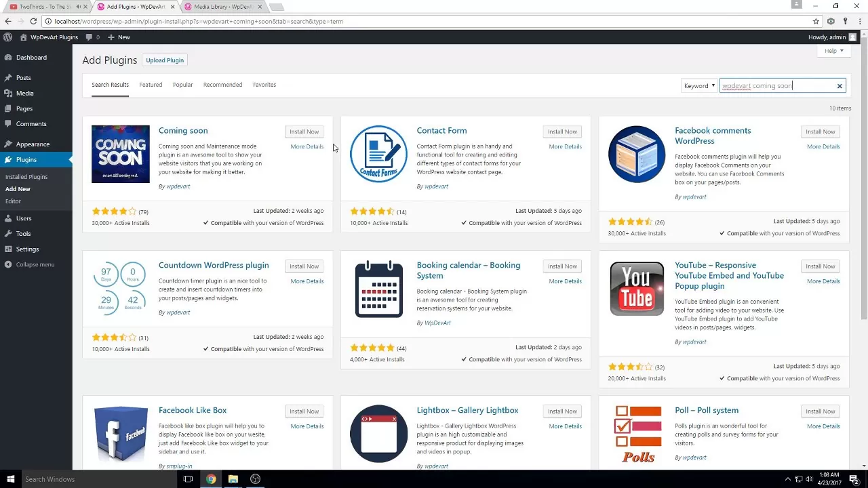The width and height of the screenshot is (868, 488).
Task: Click the Collapse menu arrow icon
Action: (8, 264)
